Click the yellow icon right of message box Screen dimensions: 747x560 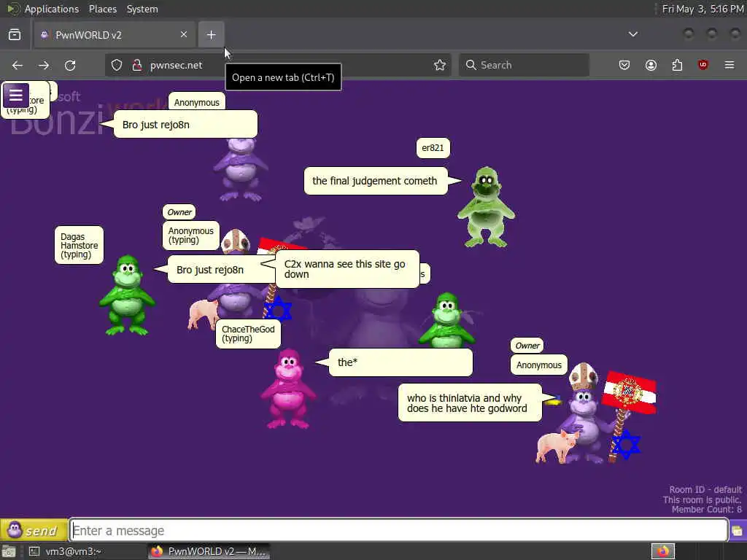738,531
